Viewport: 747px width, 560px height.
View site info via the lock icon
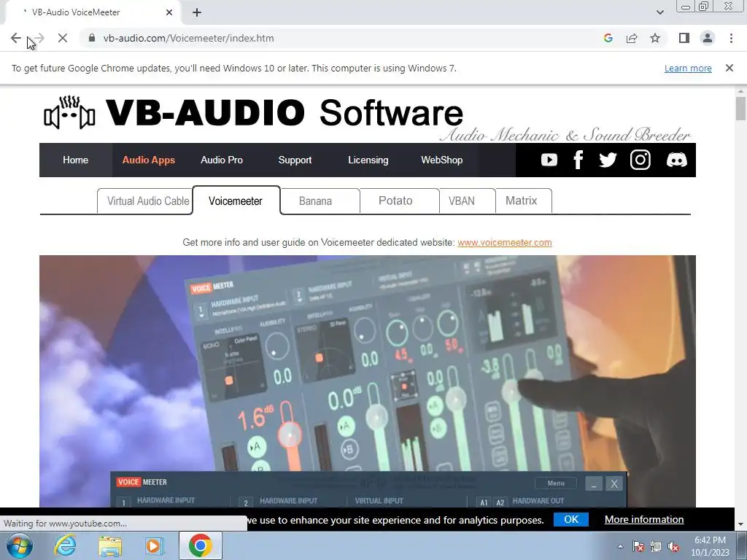92,38
